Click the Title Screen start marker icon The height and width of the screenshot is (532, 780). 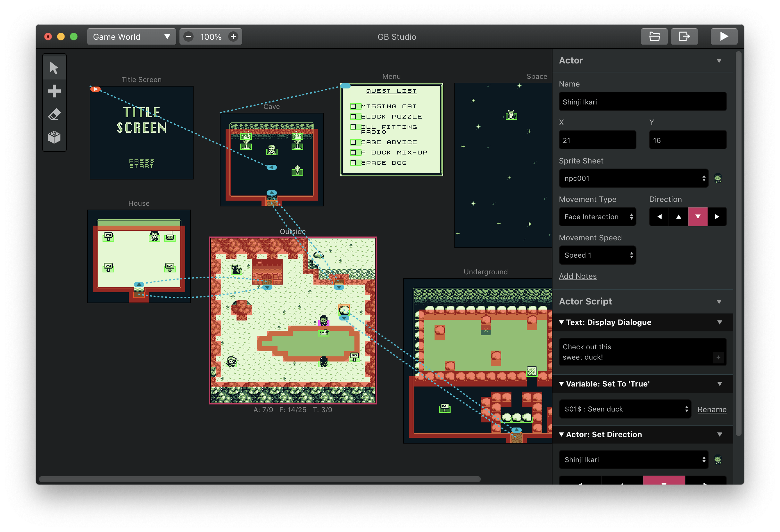[x=95, y=89]
